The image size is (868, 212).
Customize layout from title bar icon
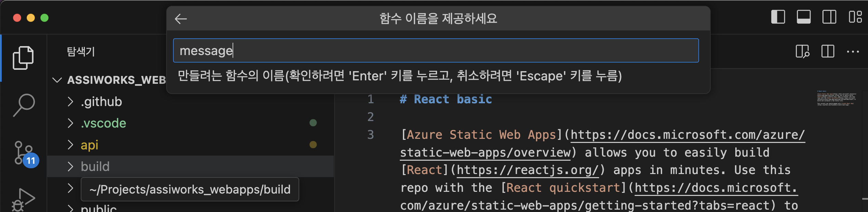pos(855,17)
